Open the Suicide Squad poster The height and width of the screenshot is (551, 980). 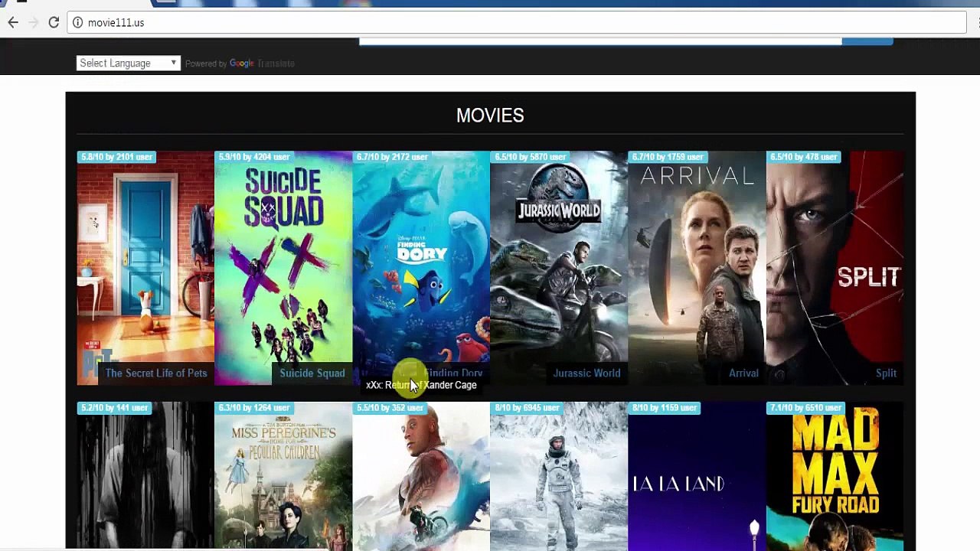pos(283,268)
